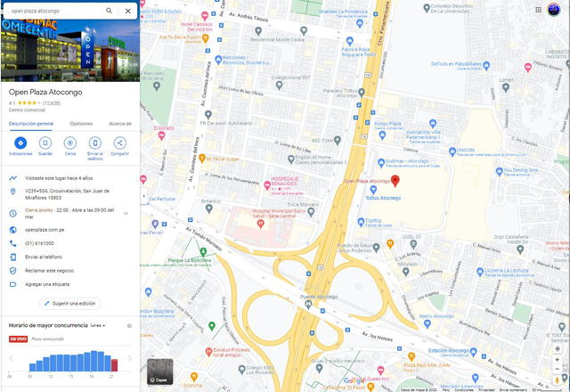Click the Paradero Tottus Atocongo pin
The image size is (570, 392).
pos(362,92)
